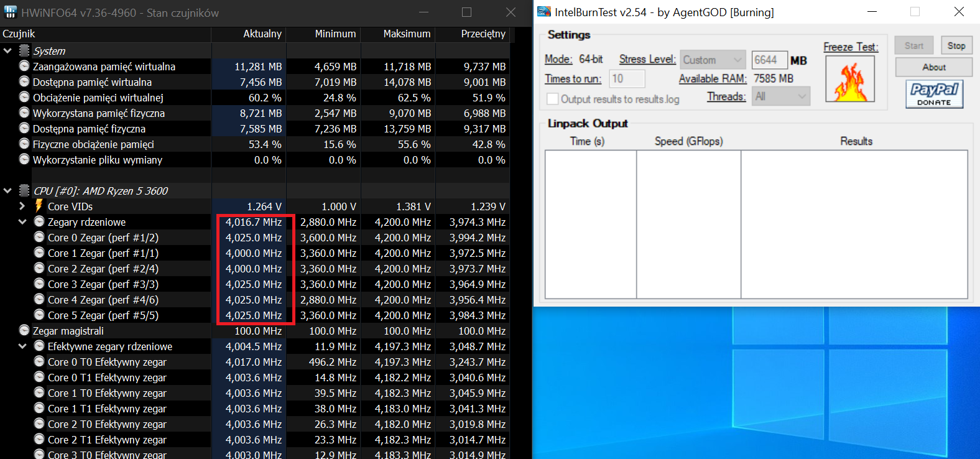Click the About button
Image resolution: width=980 pixels, height=459 pixels.
934,67
